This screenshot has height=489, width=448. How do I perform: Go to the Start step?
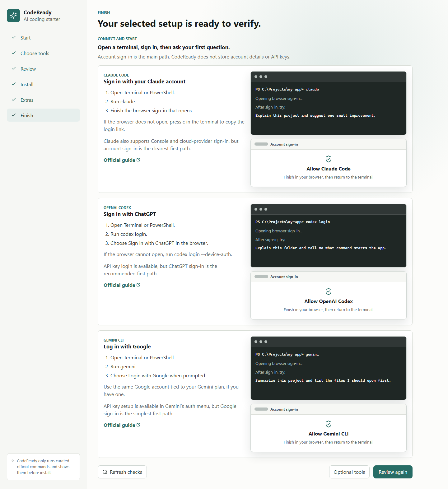[43, 38]
